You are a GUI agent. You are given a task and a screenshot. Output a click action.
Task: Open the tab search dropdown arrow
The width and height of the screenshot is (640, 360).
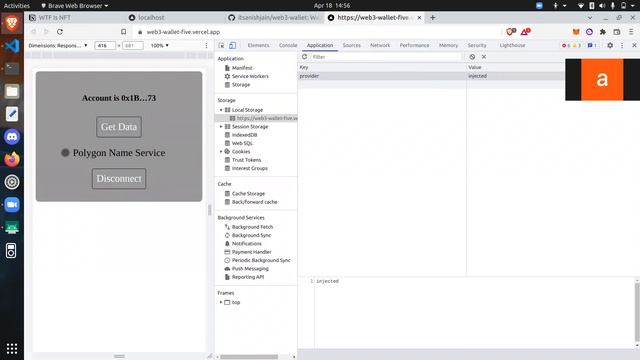pyautogui.click(x=590, y=18)
